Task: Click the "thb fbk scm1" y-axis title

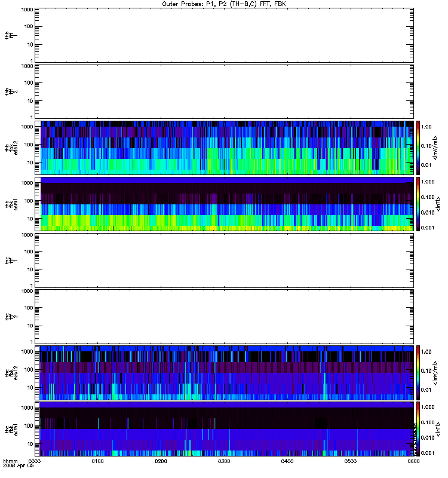Action: [x=11, y=204]
